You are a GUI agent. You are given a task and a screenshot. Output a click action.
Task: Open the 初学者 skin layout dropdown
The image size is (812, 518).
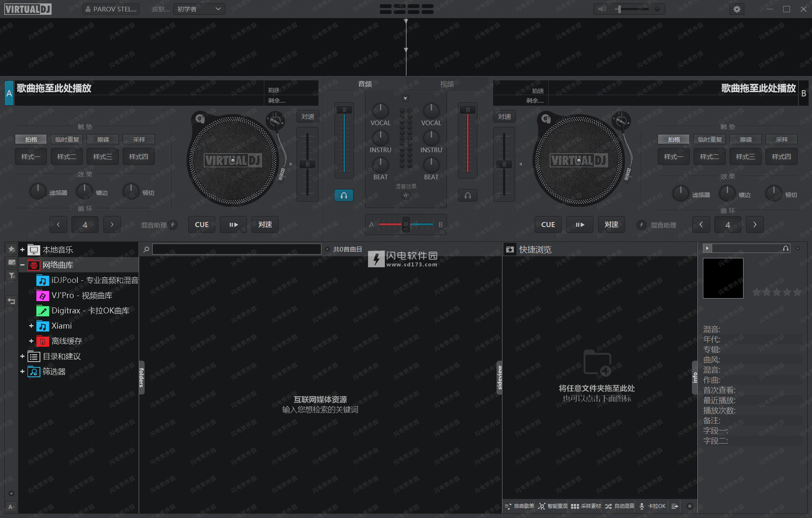tap(199, 9)
